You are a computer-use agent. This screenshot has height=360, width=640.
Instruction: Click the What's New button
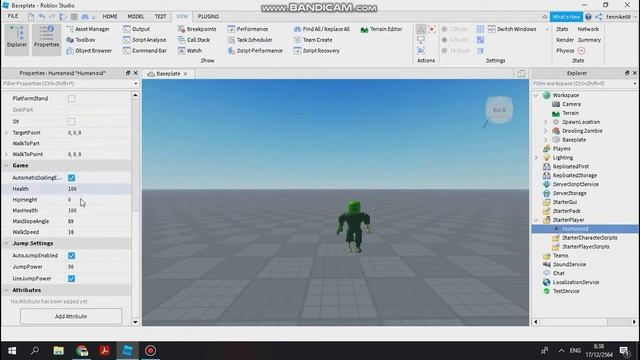566,17
